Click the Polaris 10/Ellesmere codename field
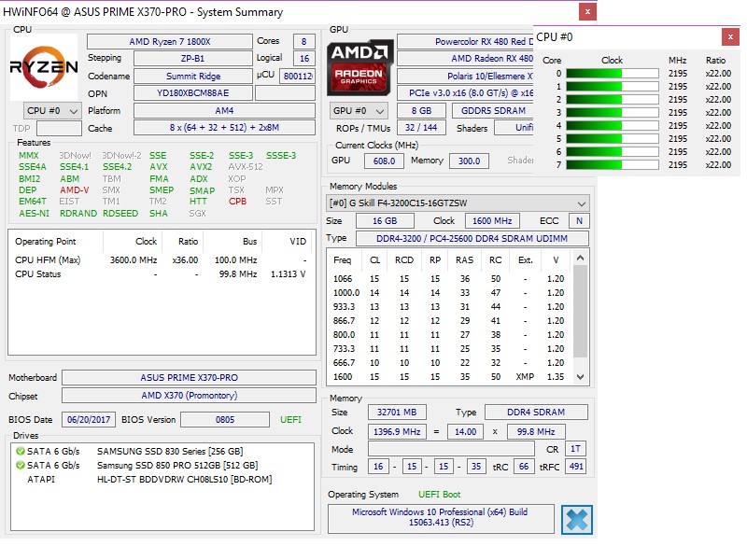 [465, 77]
